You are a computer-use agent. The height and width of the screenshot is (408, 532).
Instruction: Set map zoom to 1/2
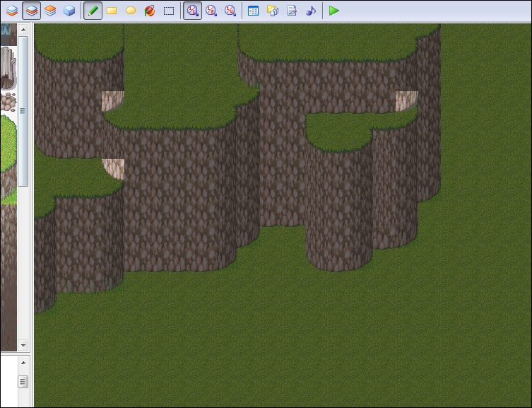[211, 11]
